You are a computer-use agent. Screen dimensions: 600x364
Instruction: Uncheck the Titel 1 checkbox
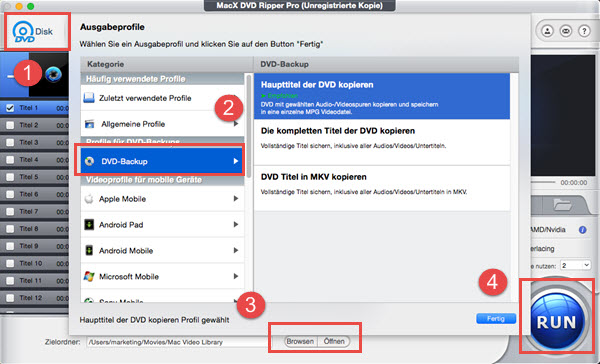point(10,108)
